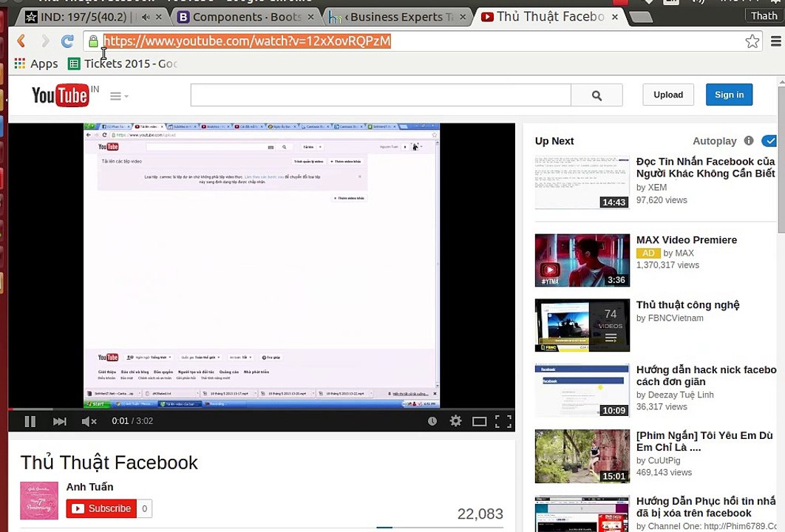Open the Hướng dẫn hack nick facebook title
The image size is (785, 532).
click(706, 375)
